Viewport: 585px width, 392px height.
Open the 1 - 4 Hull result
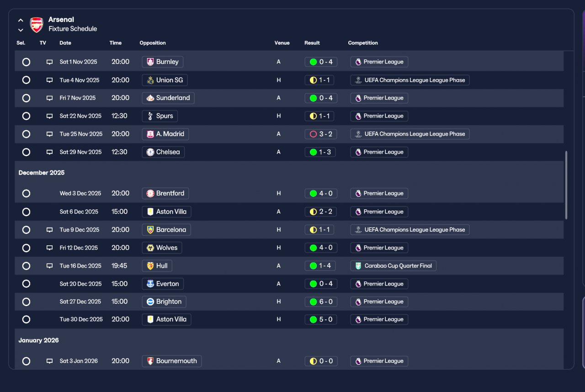pos(320,266)
